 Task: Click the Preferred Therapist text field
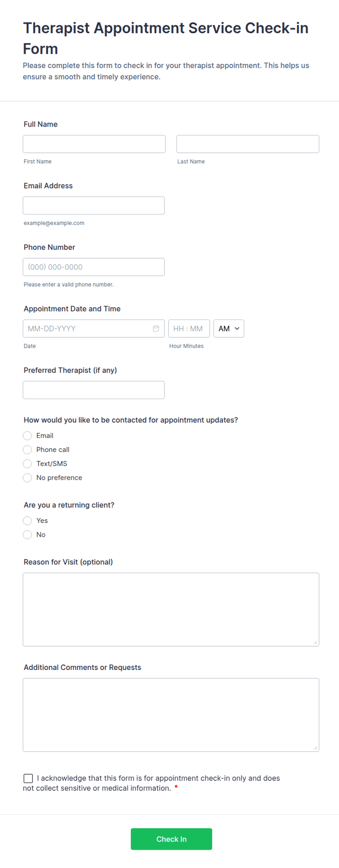click(94, 390)
